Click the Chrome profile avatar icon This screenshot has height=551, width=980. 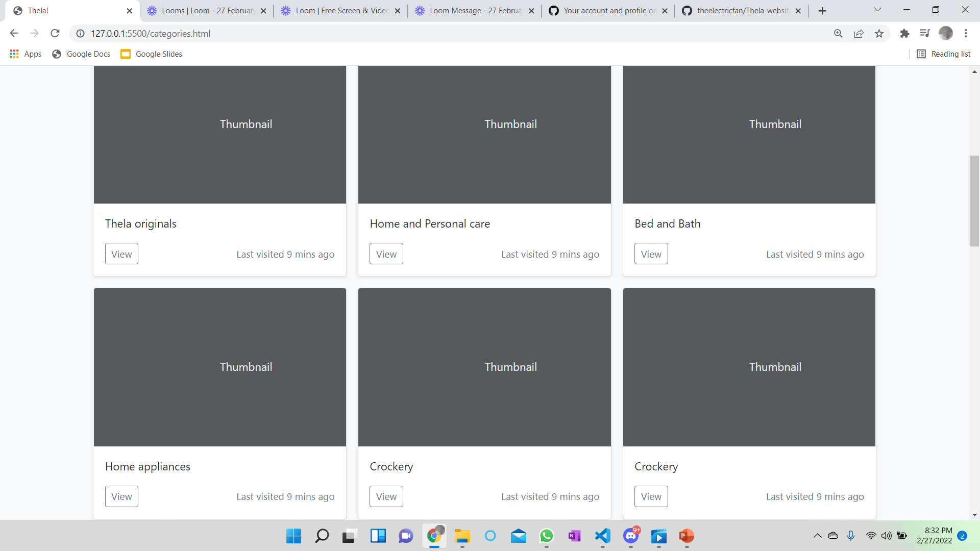pyautogui.click(x=946, y=33)
